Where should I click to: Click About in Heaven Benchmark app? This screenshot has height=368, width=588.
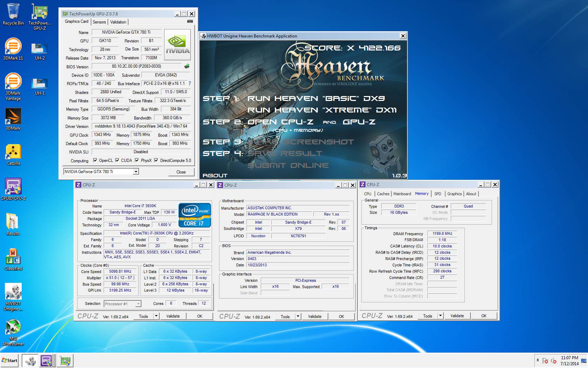point(215,175)
